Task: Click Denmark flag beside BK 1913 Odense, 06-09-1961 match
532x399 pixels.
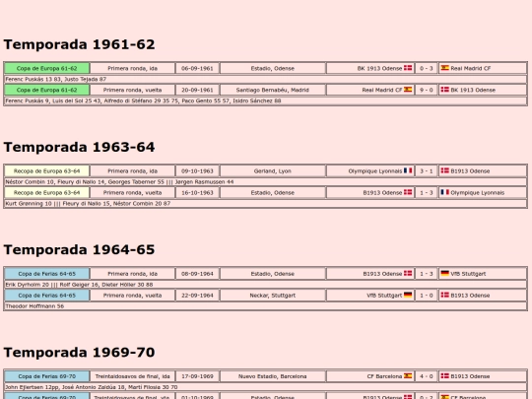Action: 408,68
